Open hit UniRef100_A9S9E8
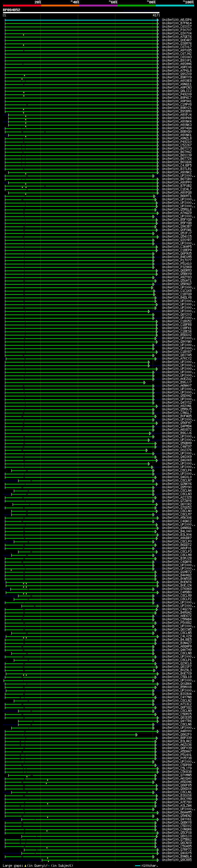Image resolution: width=197 pixels, height=868 pixels. click(176, 81)
